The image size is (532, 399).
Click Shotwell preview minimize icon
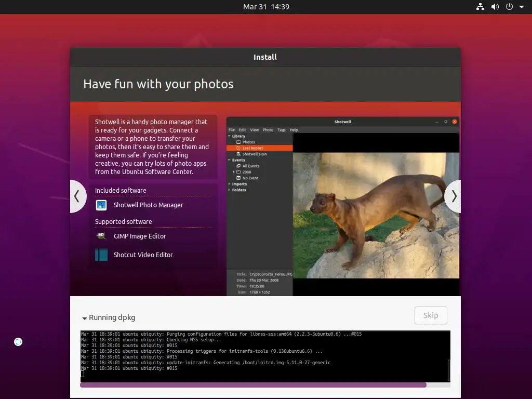coord(436,122)
